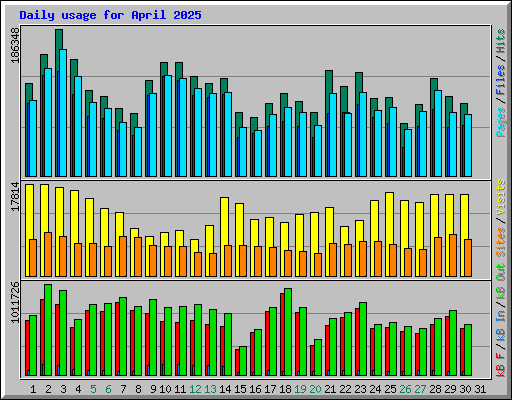Click green weekend day 26 label
This screenshot has height=400, width=512.
(405, 389)
